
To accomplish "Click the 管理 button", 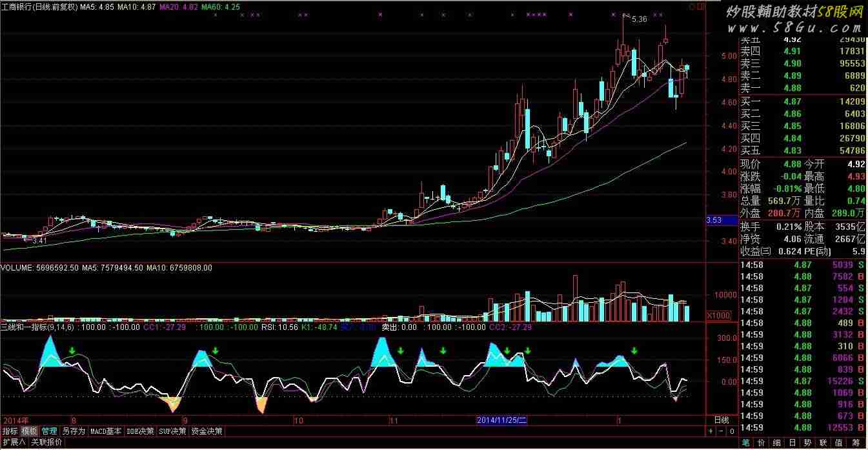I will (x=49, y=431).
